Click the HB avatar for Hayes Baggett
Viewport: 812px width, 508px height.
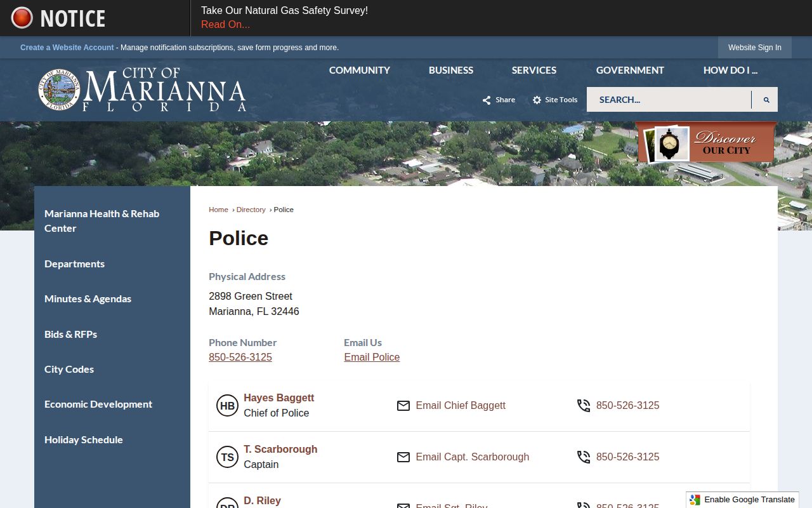pos(227,406)
